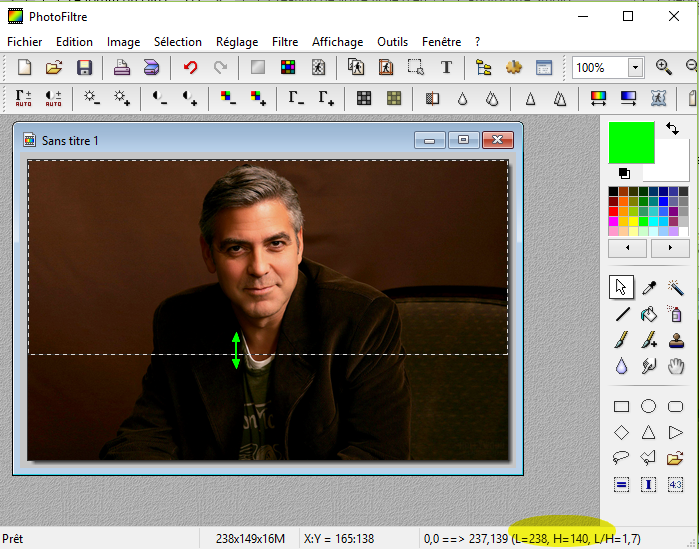The height and width of the screenshot is (549, 699).
Task: Click the 4:3 ratio selection icon
Action: pos(675,484)
